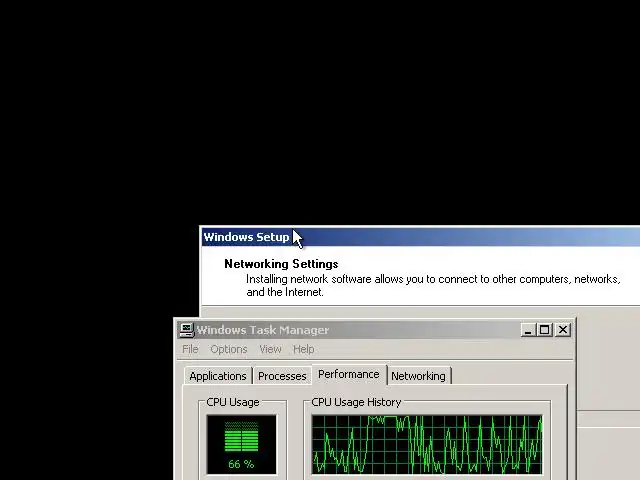Switch to the Applications tab
640x480 pixels.
[x=218, y=376]
